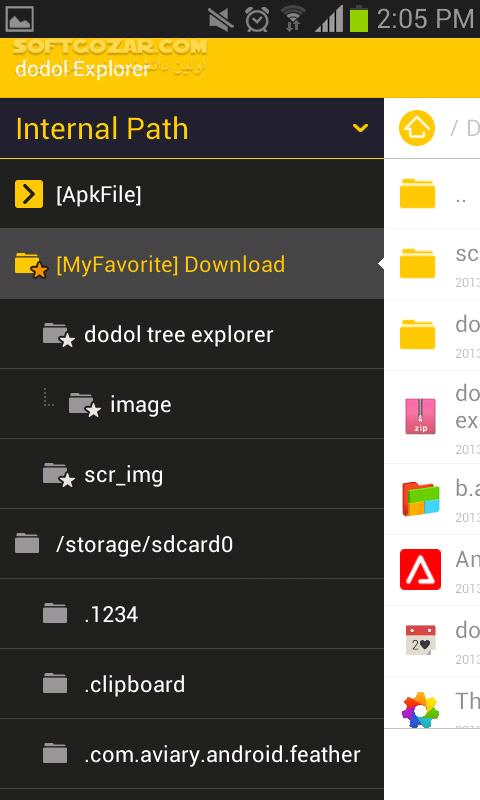Click the starred folder icon of [MyFavorite] Download

click(31, 265)
